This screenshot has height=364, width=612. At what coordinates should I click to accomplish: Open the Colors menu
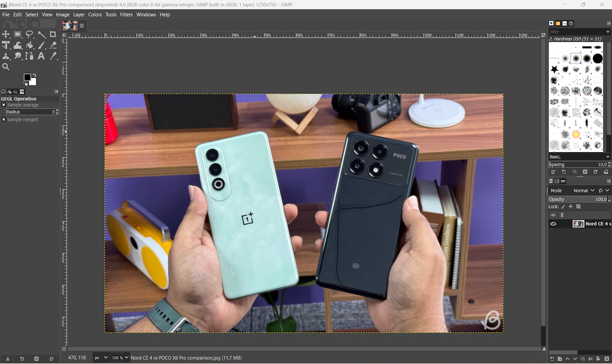pyautogui.click(x=95, y=14)
